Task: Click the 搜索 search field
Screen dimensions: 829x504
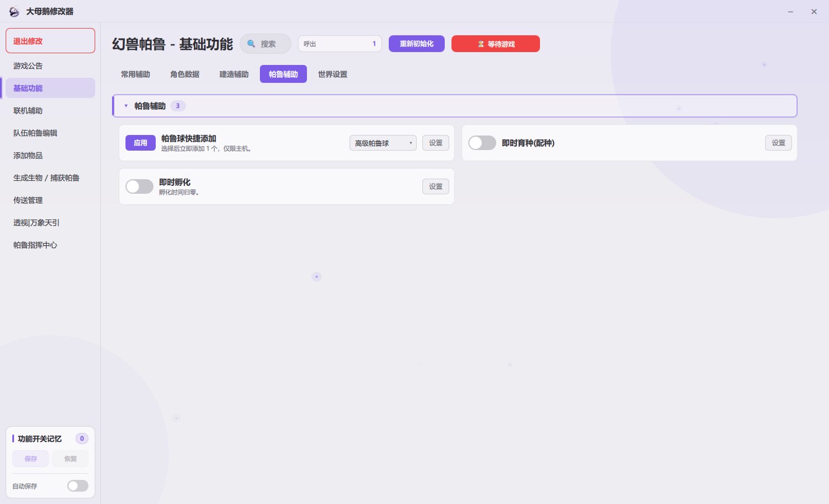Action: click(x=266, y=44)
